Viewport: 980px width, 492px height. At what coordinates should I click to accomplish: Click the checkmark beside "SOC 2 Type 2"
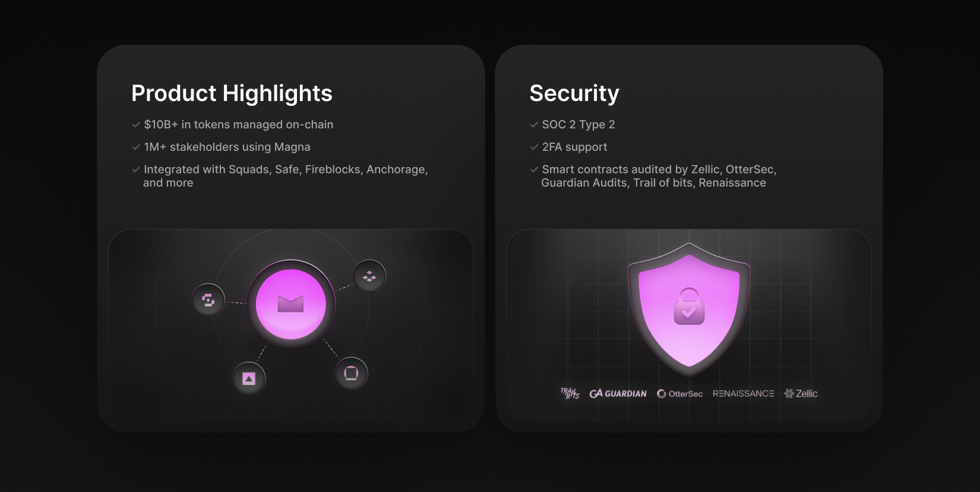click(x=534, y=125)
